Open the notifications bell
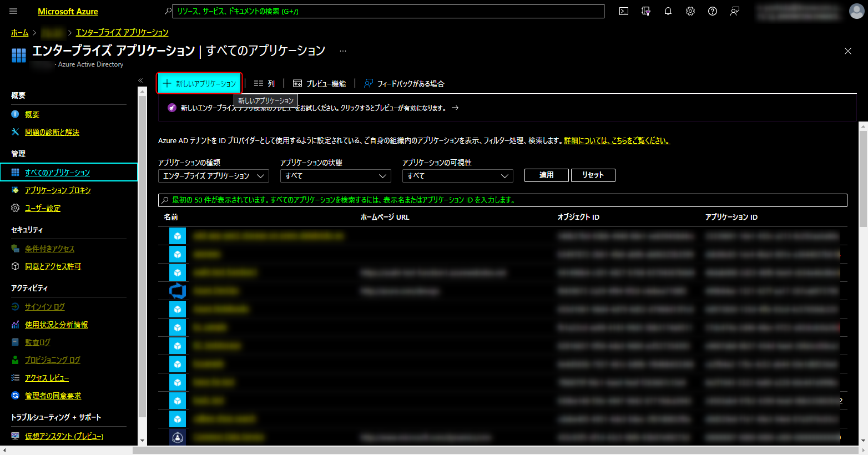Image resolution: width=868 pixels, height=455 pixels. point(668,11)
